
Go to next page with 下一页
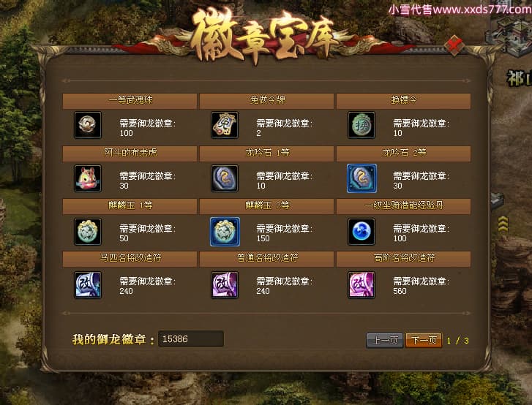[424, 340]
